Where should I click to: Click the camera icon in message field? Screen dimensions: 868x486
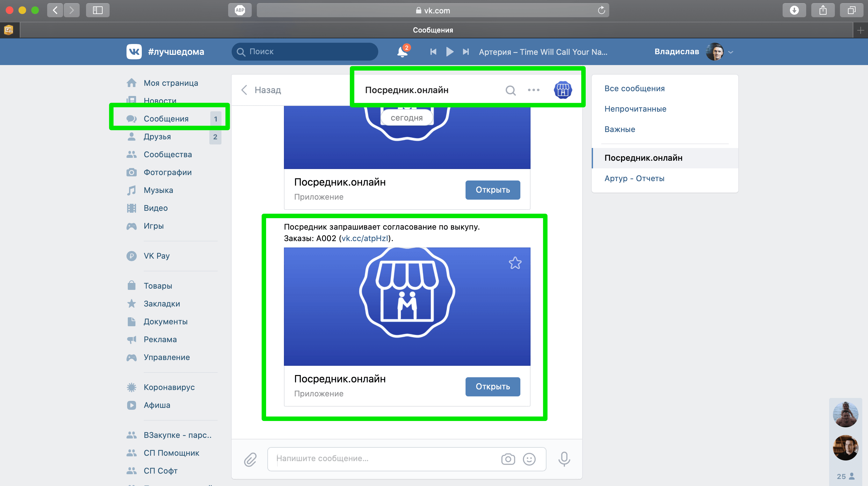(508, 459)
